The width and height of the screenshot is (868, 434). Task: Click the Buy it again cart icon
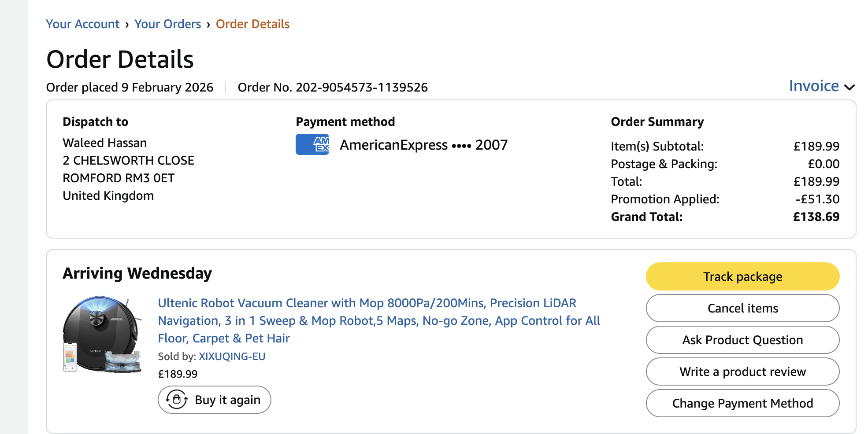coord(177,400)
